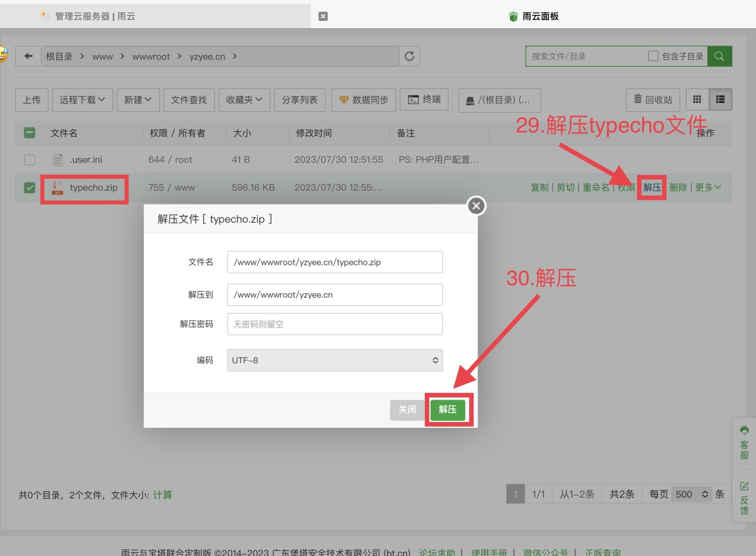Expand the 收藏夹 dropdown
This screenshot has height=556, width=756.
(x=244, y=100)
